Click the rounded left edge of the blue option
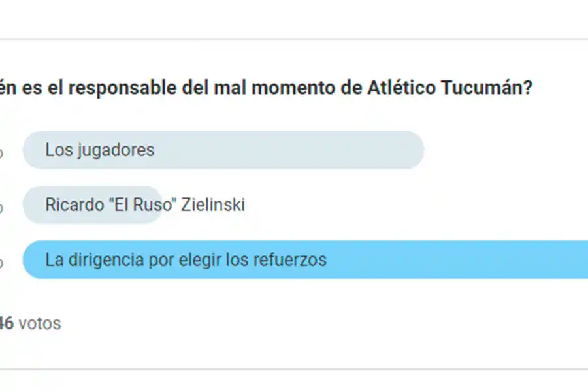 click(27, 259)
